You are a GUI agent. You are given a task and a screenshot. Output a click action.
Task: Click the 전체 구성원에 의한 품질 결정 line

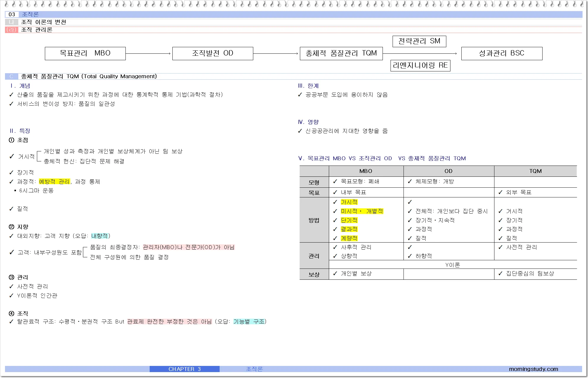pyautogui.click(x=129, y=257)
